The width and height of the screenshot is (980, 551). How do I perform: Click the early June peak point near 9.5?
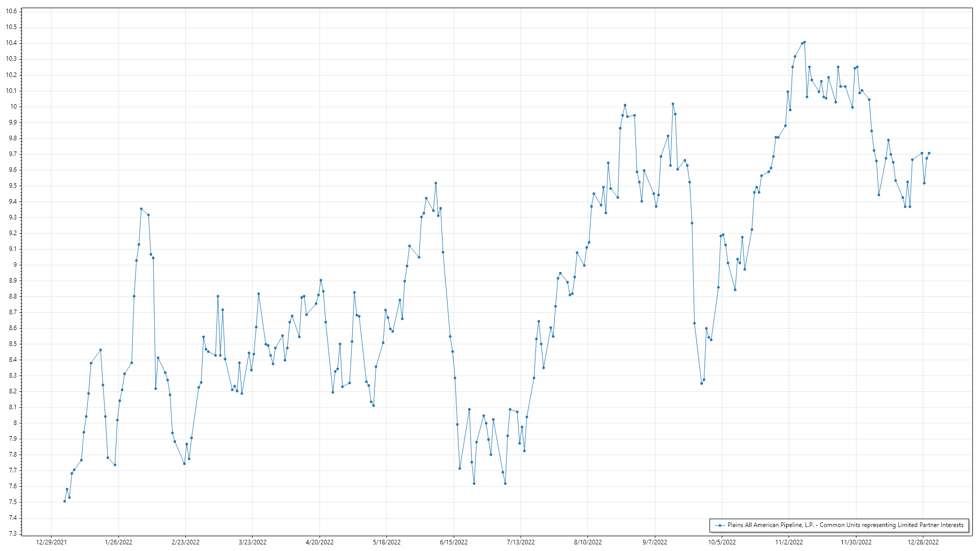pyautogui.click(x=435, y=183)
